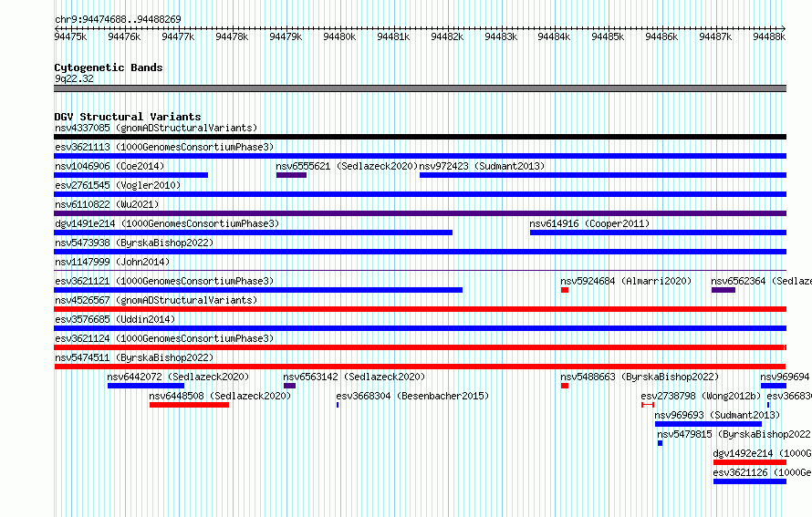The width and height of the screenshot is (812, 517).
Task: Click nsv1147999 (John2014) label
Action: pos(112,262)
